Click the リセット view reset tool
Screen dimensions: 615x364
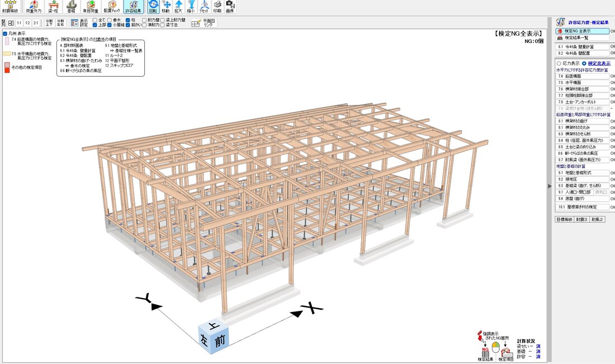tap(204, 7)
